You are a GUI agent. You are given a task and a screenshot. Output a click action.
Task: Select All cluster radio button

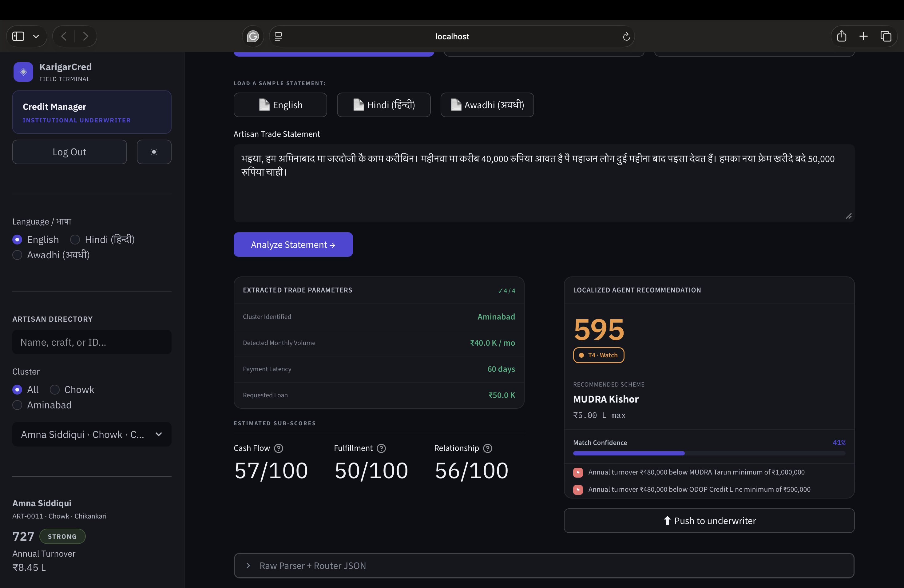pyautogui.click(x=17, y=390)
